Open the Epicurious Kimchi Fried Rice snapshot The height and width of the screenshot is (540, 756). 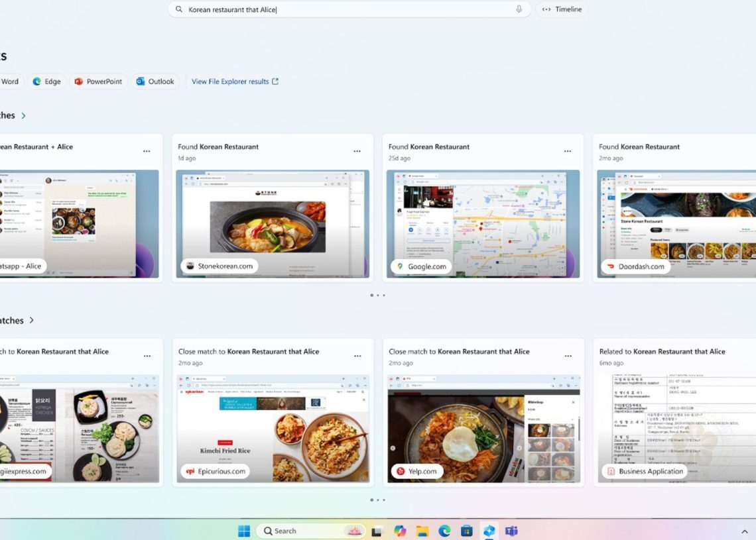click(273, 429)
